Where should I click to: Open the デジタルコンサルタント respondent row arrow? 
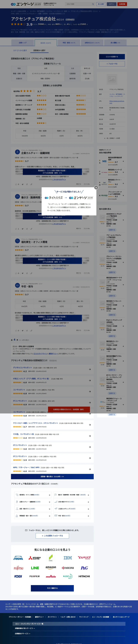(90, 369)
